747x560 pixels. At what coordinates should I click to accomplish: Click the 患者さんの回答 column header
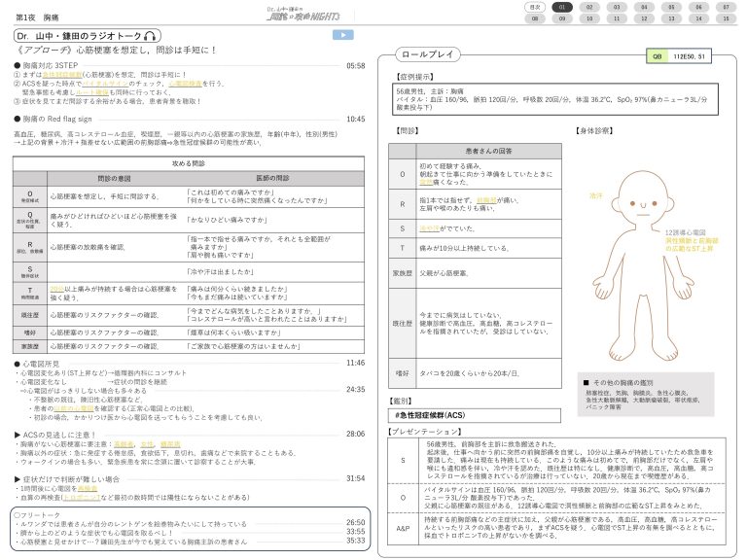[489, 151]
